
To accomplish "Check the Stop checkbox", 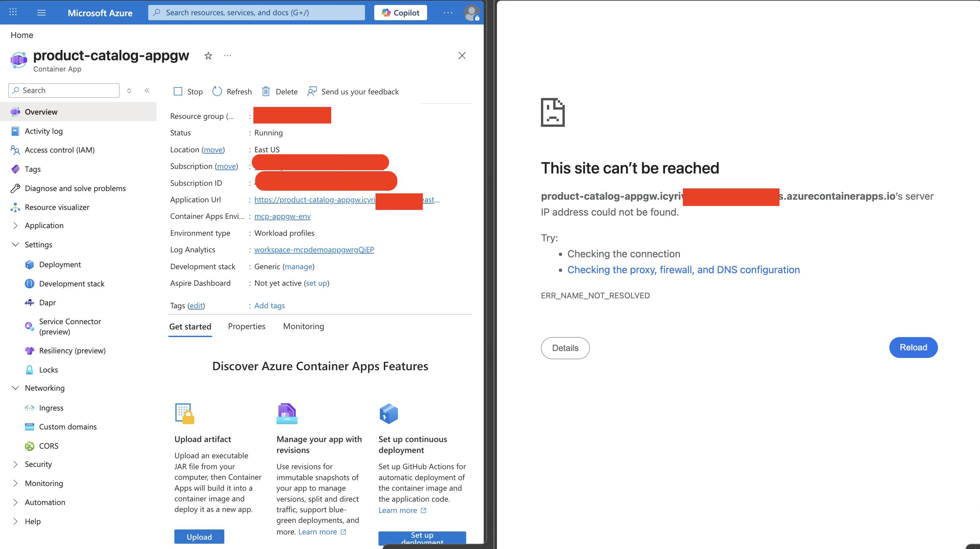I will pos(178,91).
